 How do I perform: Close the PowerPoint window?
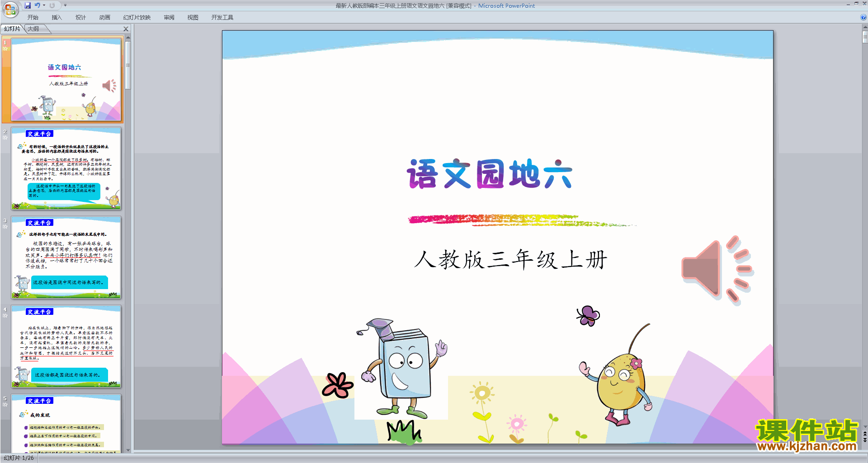click(x=864, y=4)
